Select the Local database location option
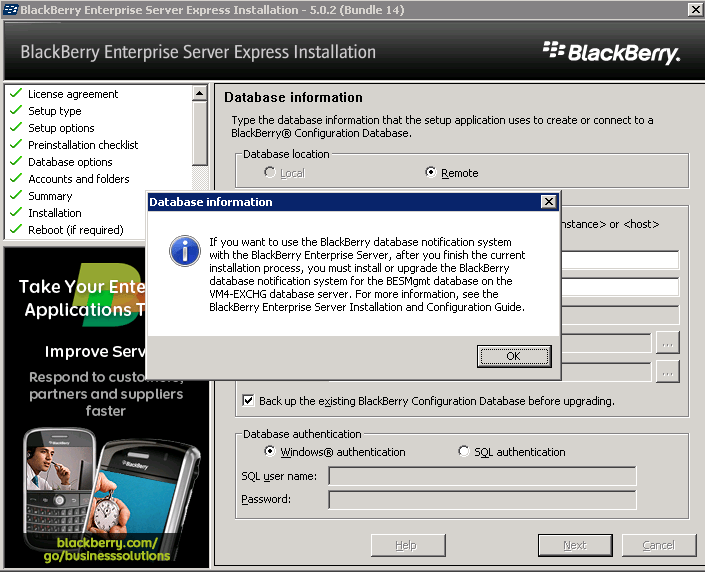Image resolution: width=705 pixels, height=572 pixels. [270, 173]
